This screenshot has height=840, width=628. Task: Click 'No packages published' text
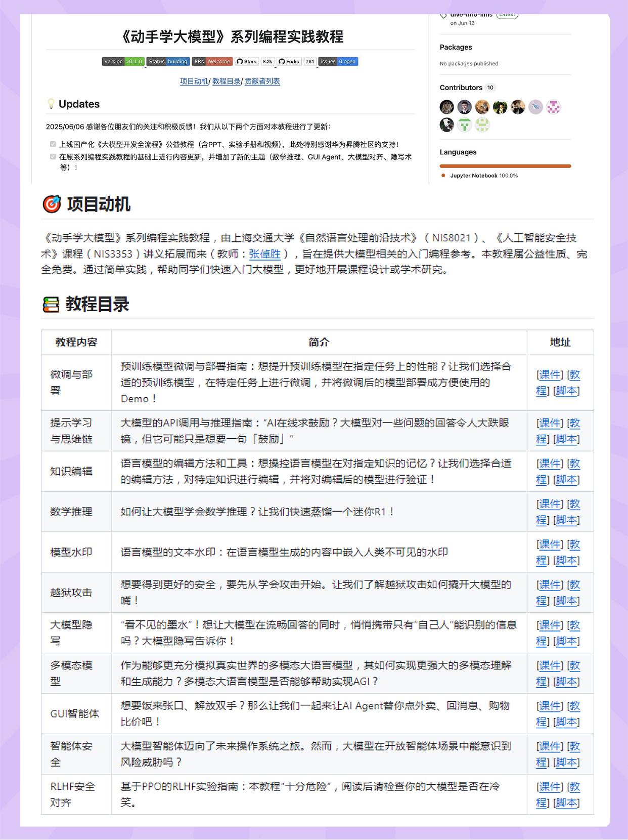pos(469,64)
